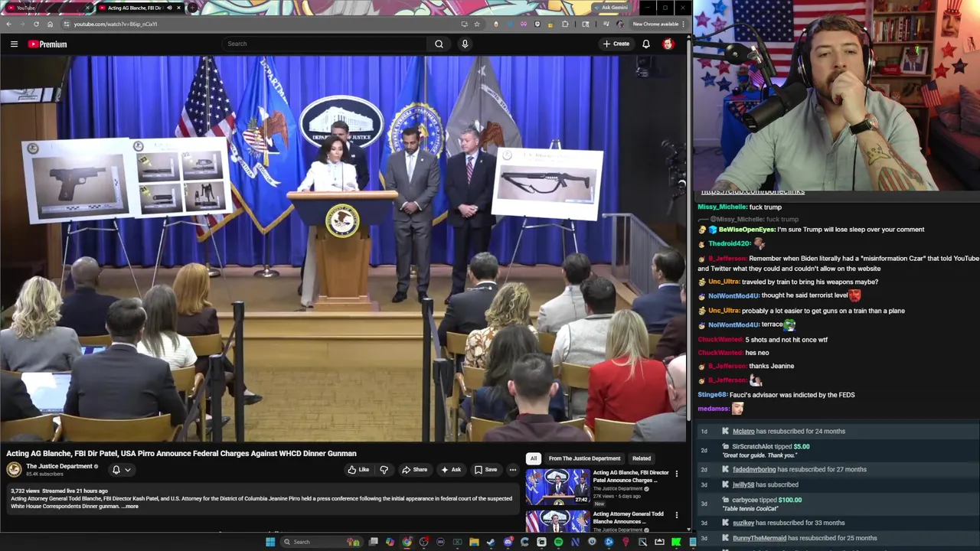Screen dimensions: 980x551
Task: Click the YouTube search field
Action: point(325,44)
